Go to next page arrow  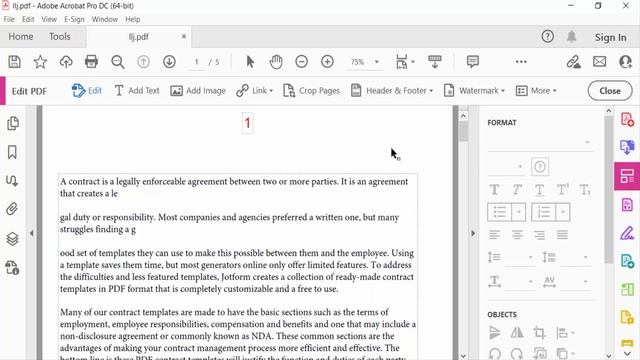[x=169, y=62]
